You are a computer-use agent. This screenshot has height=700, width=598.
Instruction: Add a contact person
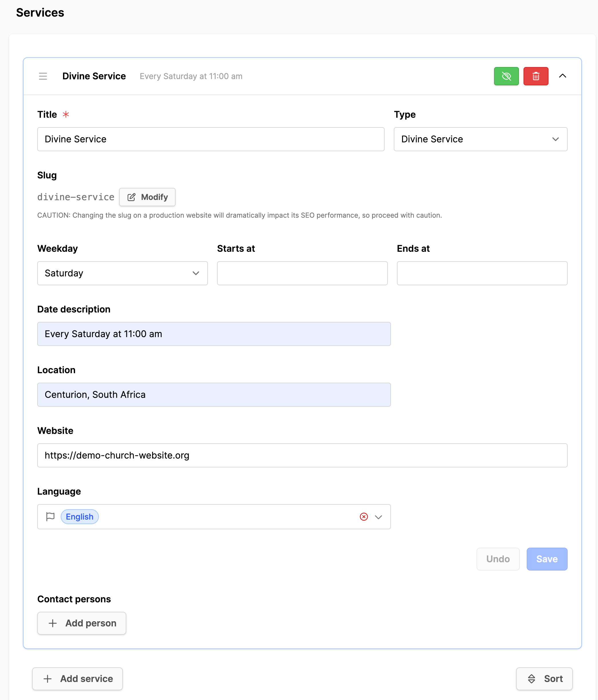point(82,623)
